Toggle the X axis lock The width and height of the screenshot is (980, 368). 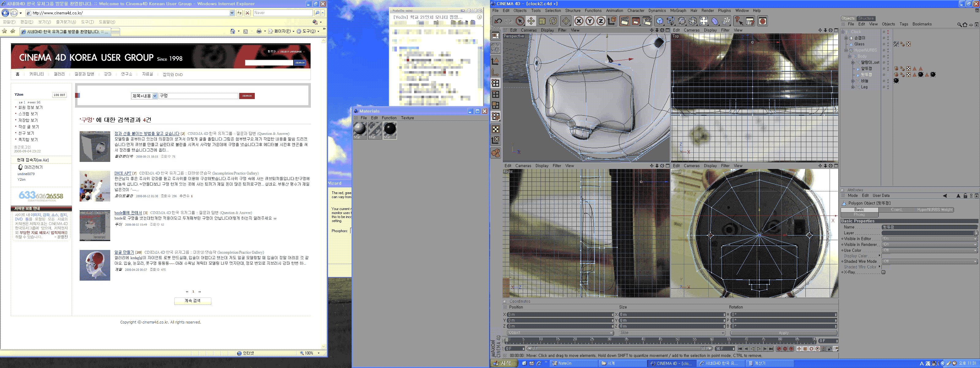(x=579, y=21)
